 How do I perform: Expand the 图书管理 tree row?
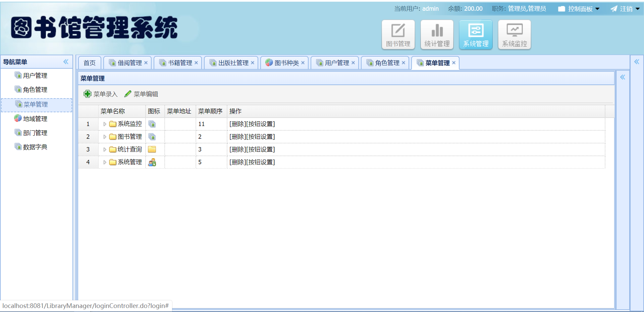click(105, 137)
